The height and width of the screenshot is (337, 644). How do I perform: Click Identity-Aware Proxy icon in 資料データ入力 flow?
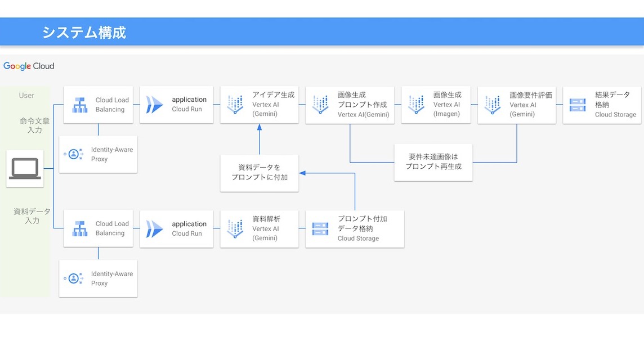[x=74, y=278]
